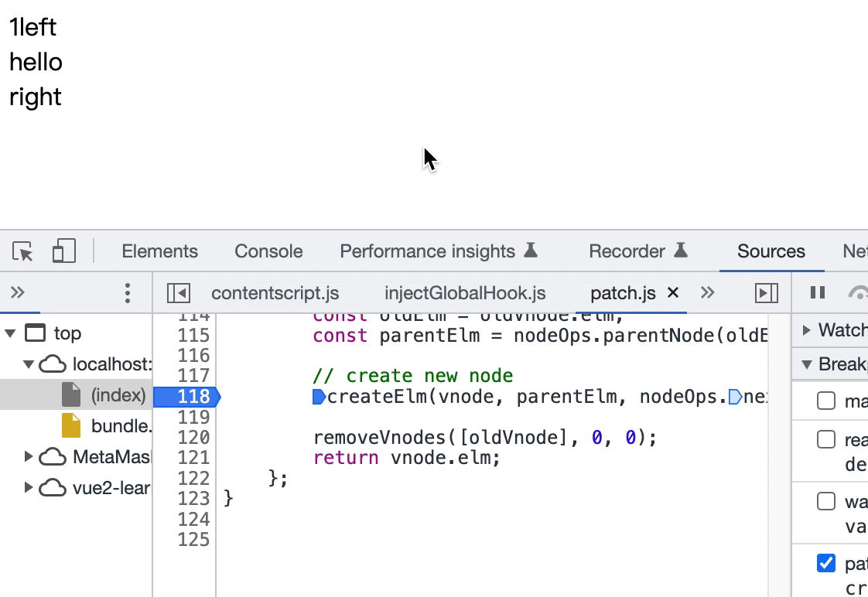The image size is (868, 597).
Task: Set a breakpoint on line 115
Action: point(193,336)
